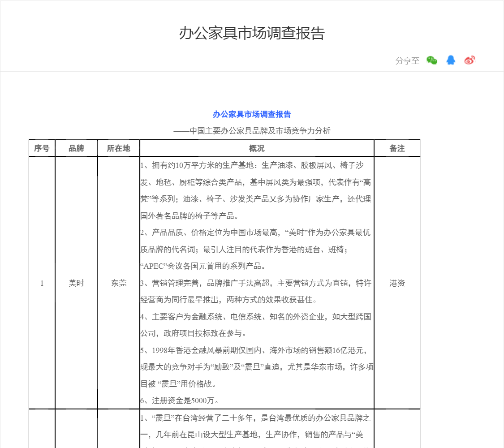Click the 备注 table header
Viewport: 504px width, 448px height.
click(397, 148)
